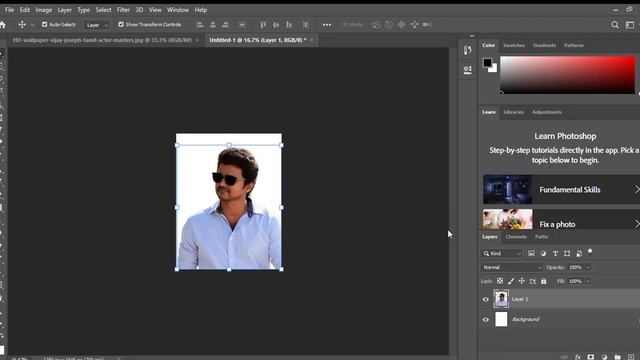The height and width of the screenshot is (360, 640).
Task: Open the workspace switcher icon
Action: [x=630, y=25]
